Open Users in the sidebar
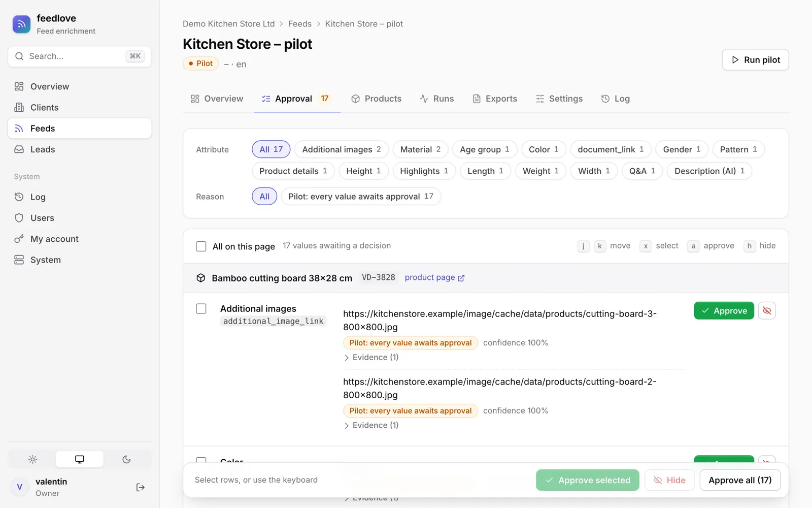Image resolution: width=812 pixels, height=508 pixels. 80,218
